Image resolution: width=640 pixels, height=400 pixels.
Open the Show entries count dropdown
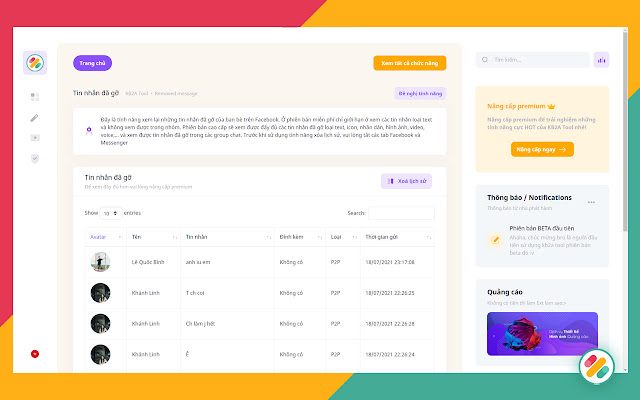click(x=111, y=213)
